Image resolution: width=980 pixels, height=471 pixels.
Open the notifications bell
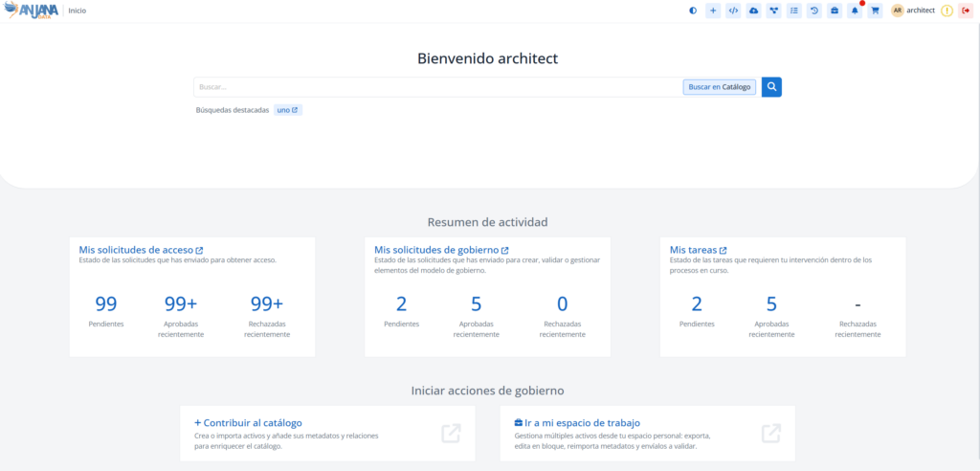(855, 11)
